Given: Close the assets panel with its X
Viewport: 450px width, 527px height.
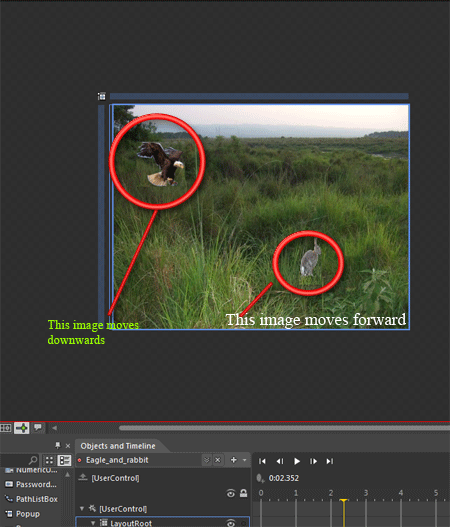Looking at the screenshot, I should click(x=68, y=446).
